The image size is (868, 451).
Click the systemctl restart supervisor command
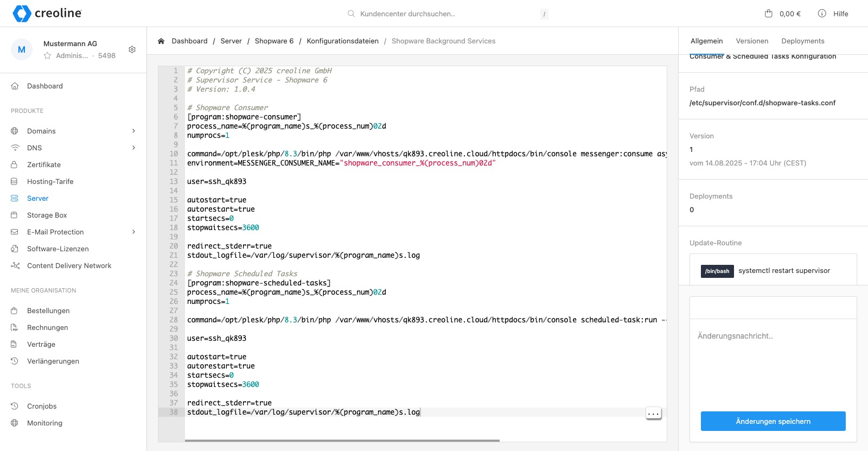pos(784,271)
